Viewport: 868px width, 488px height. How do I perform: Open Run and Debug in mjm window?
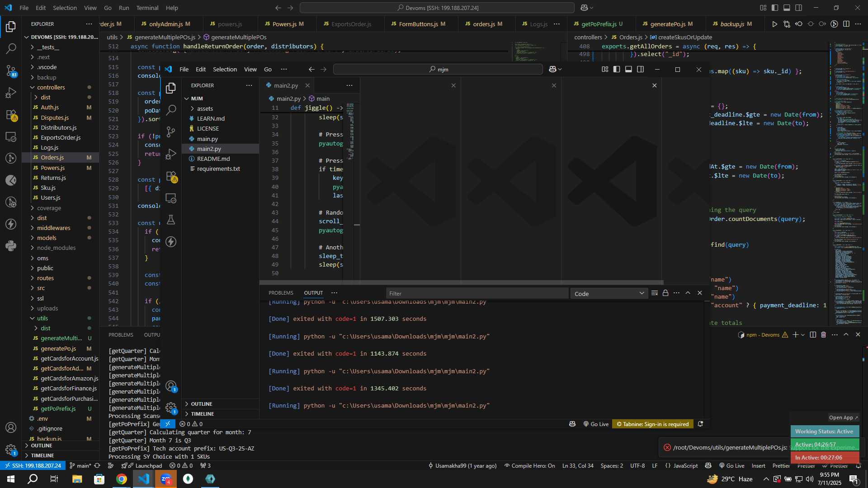coord(171,154)
